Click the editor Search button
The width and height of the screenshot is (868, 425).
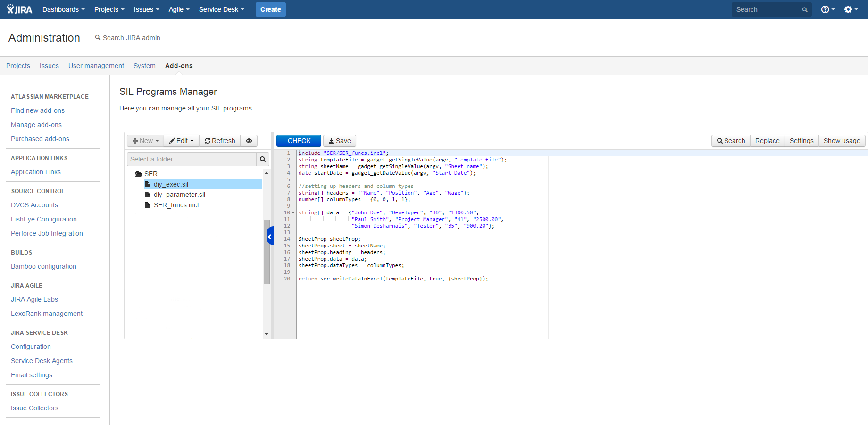(x=731, y=141)
